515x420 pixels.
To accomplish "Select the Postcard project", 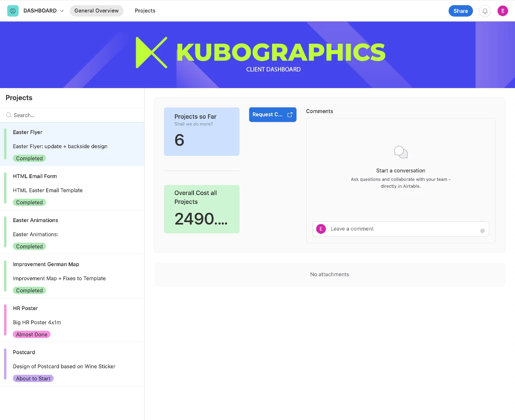I will [72, 364].
